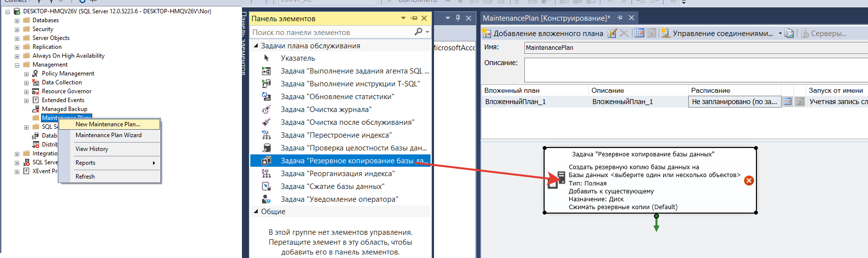This screenshot has width=868, height=258.
Task: Open the toolbox window position dropdown arrow
Action: (403, 18)
